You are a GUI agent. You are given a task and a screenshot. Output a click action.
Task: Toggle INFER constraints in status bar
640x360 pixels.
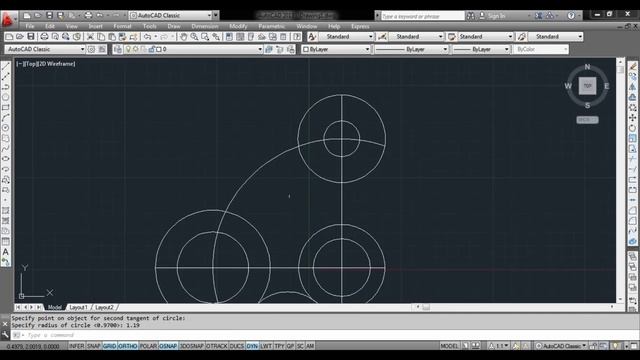click(x=77, y=346)
